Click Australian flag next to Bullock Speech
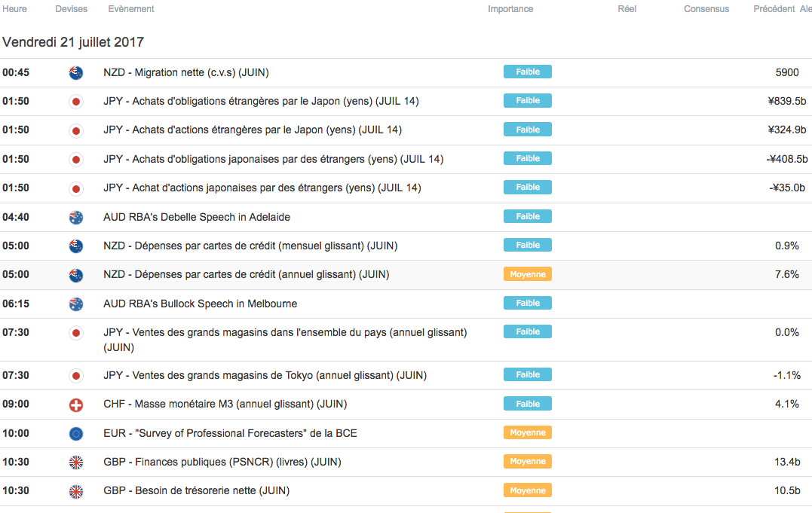Screen dimensions: 812x513 click(75, 304)
